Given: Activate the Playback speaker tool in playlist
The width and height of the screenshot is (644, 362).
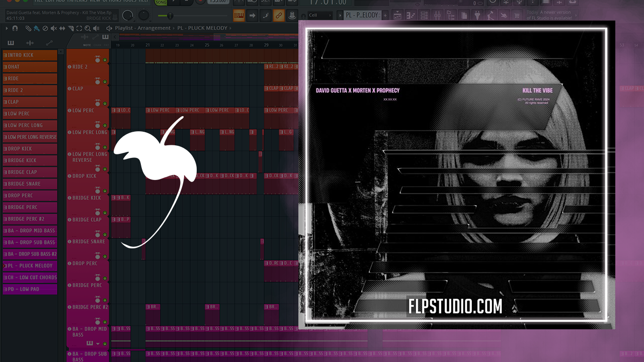Looking at the screenshot, I should pyautogui.click(x=96, y=29).
